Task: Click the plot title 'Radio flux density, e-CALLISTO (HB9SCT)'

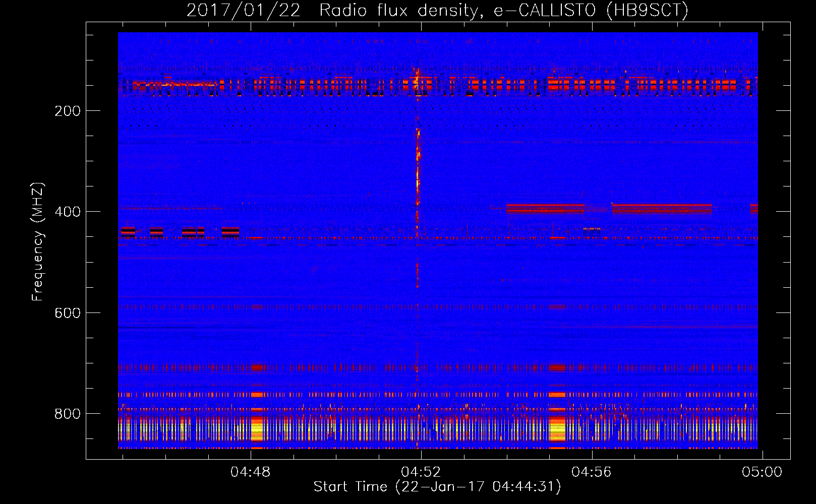Action: [x=504, y=10]
